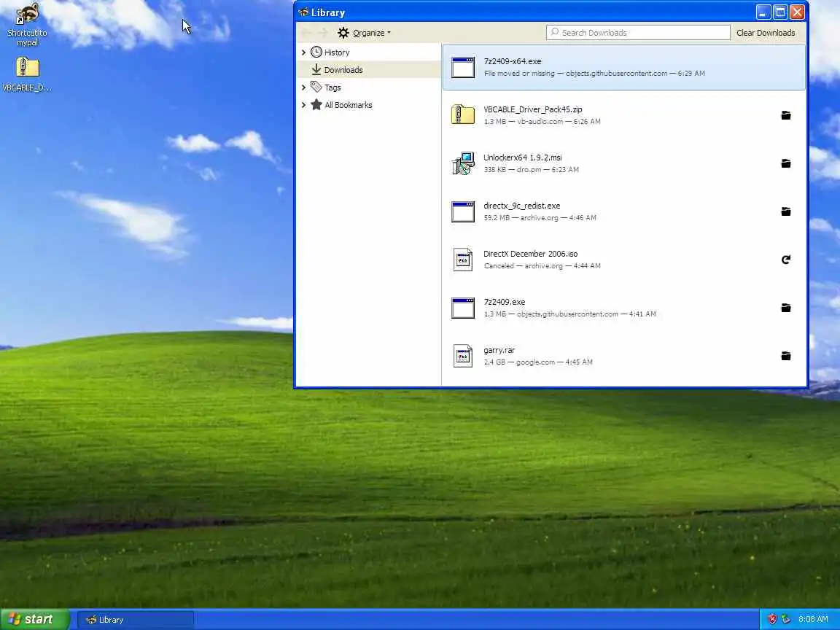Close the Library window
Screen dimensions: 840x630
(797, 12)
